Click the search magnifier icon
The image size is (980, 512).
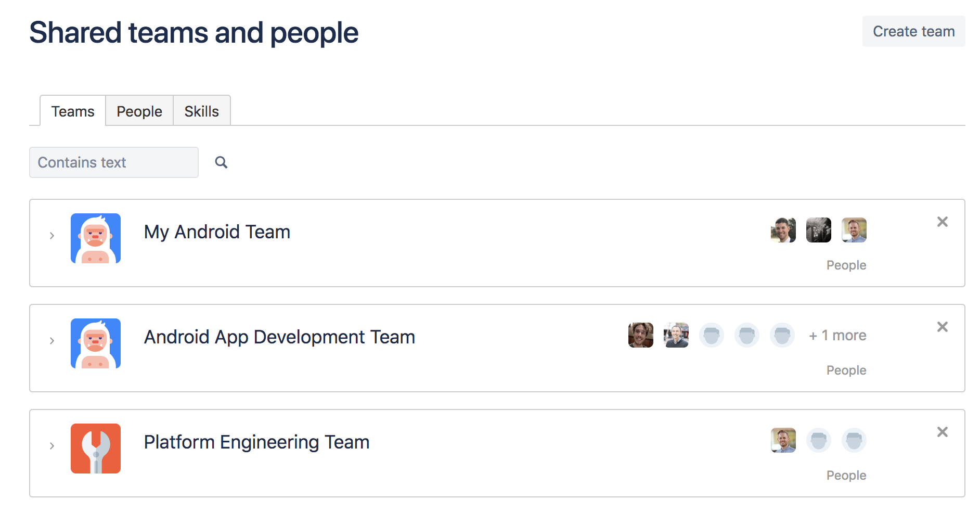point(221,162)
